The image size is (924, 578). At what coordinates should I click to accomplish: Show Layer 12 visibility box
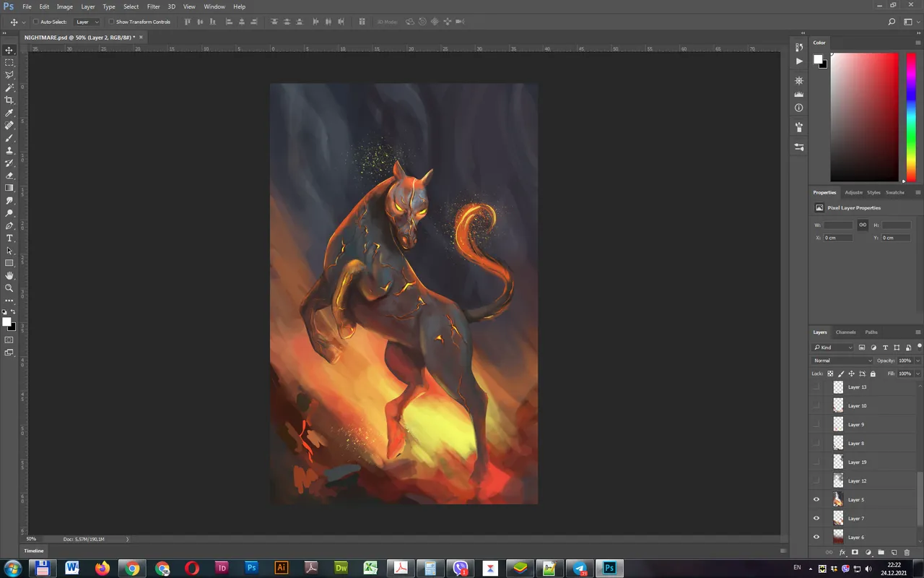[x=816, y=480]
